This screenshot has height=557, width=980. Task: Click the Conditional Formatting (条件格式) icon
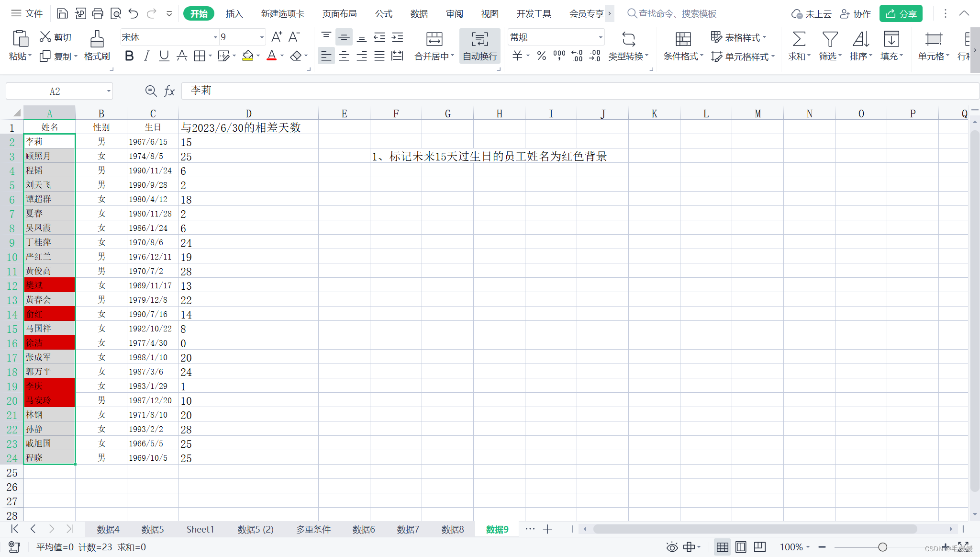(683, 39)
